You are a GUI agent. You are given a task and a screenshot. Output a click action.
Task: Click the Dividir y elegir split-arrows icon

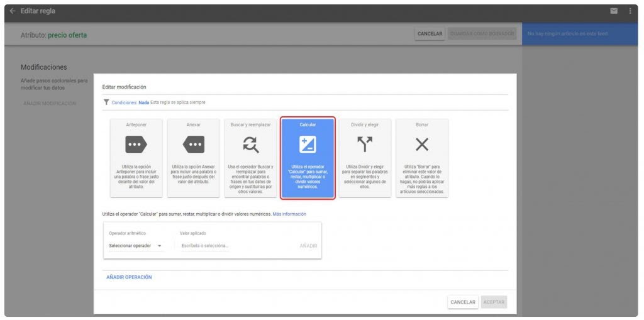(365, 144)
